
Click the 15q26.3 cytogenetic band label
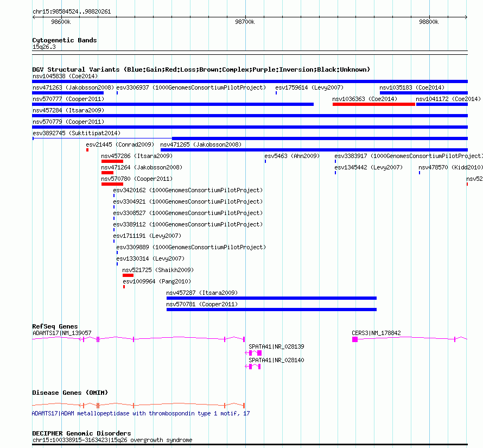tap(44, 47)
